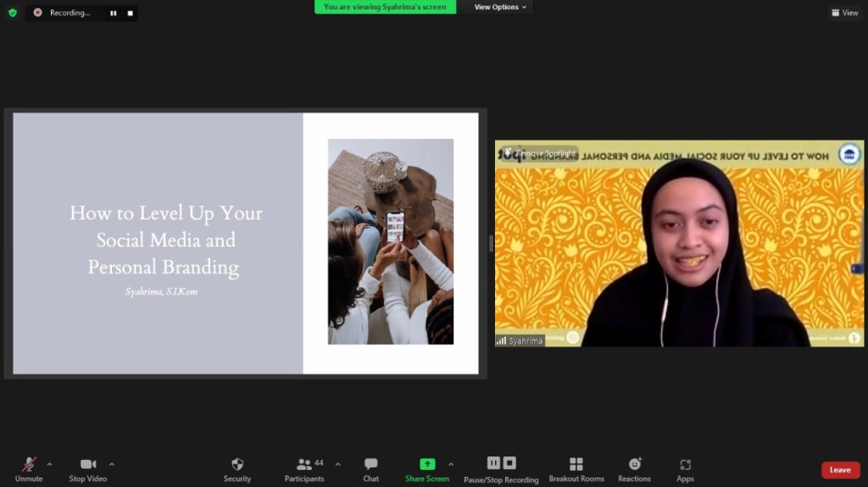Click the divider between slide and video

[491, 244]
